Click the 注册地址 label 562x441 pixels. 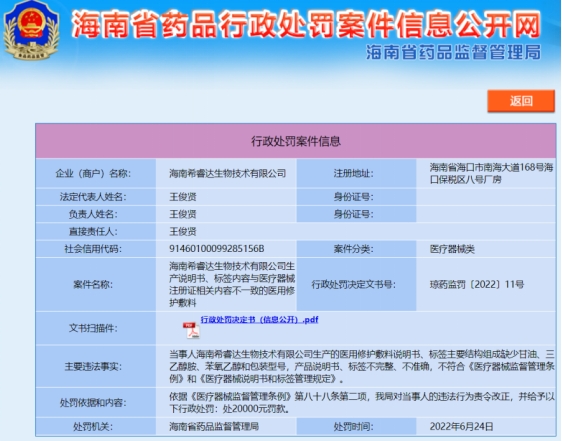[x=353, y=174]
